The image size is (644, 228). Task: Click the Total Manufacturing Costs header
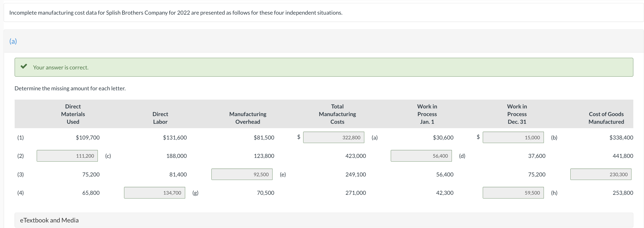(x=337, y=114)
